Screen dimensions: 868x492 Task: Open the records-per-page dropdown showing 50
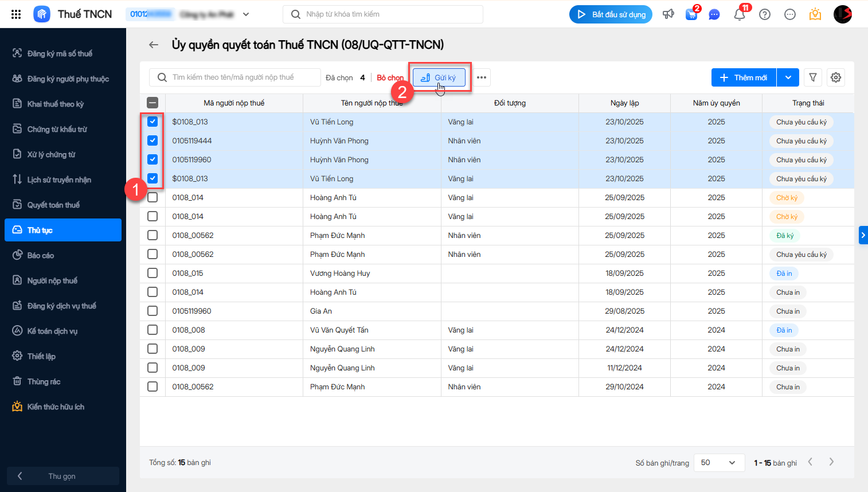[x=719, y=463]
